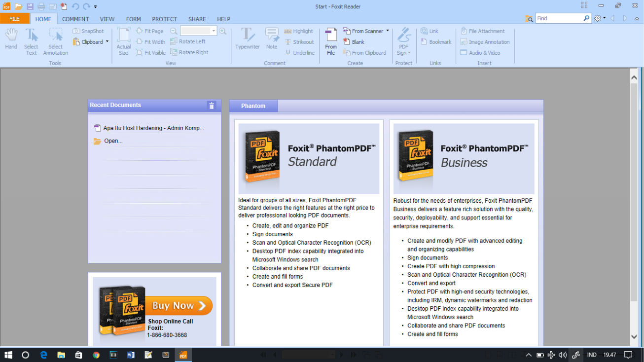The width and height of the screenshot is (644, 362).
Task: Create PDF From Clipboard
Action: click(365, 53)
